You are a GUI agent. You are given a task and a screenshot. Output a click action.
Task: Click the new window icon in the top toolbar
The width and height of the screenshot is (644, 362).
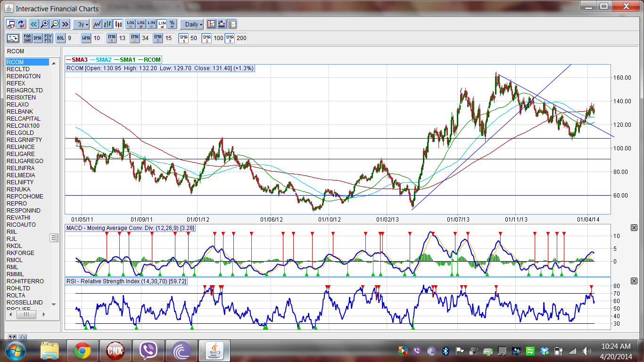pos(11,24)
